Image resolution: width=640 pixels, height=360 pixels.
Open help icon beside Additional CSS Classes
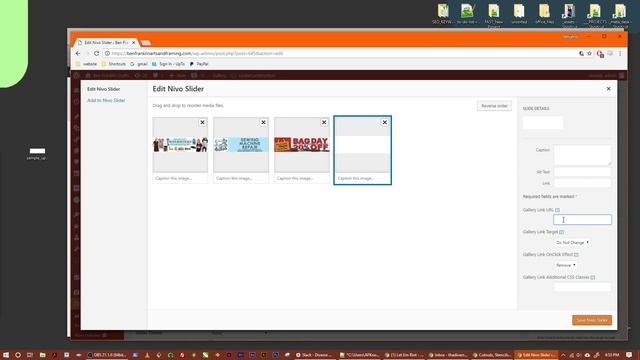(593, 277)
